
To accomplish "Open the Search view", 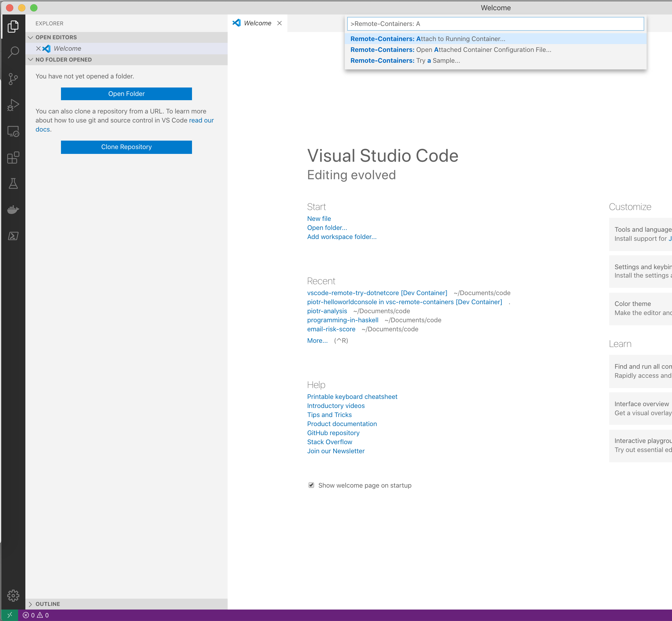I will pyautogui.click(x=14, y=53).
